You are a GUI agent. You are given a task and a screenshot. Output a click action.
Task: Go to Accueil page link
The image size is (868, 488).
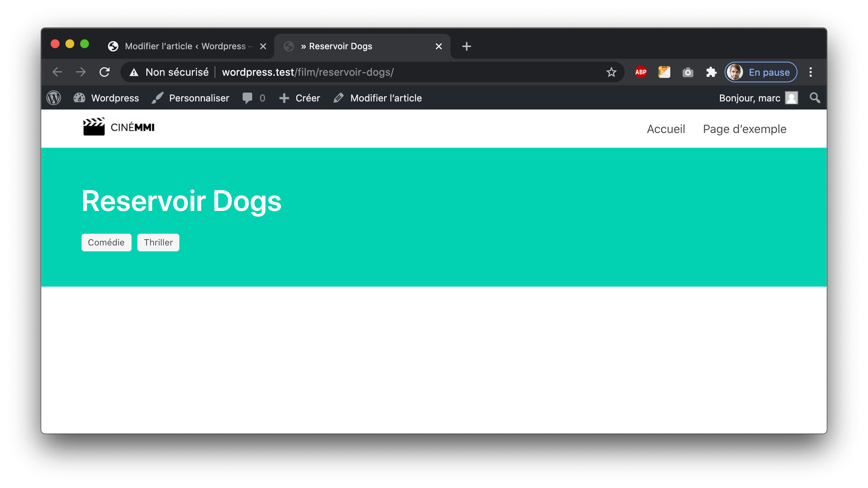pyautogui.click(x=666, y=129)
